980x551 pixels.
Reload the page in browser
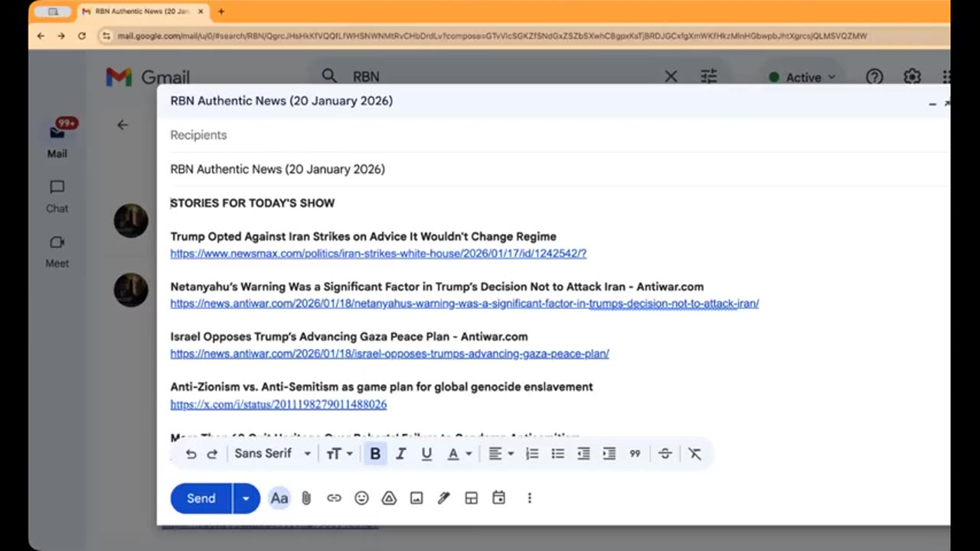(82, 36)
